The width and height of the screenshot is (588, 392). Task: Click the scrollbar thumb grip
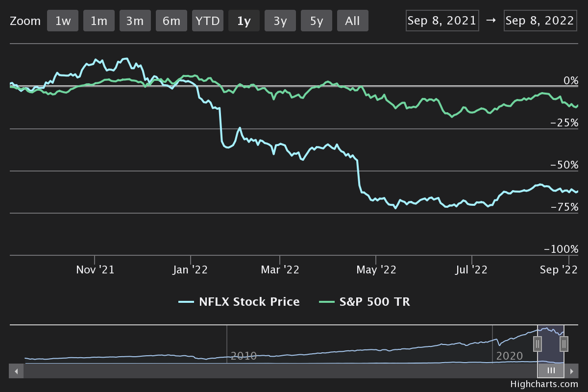[x=551, y=371]
